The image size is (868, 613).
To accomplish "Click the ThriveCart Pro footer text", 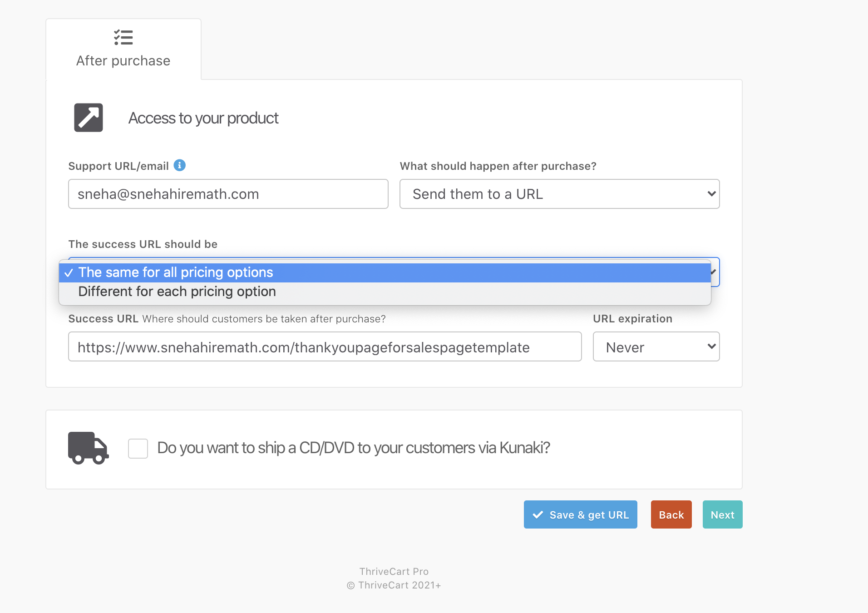I will 394,571.
